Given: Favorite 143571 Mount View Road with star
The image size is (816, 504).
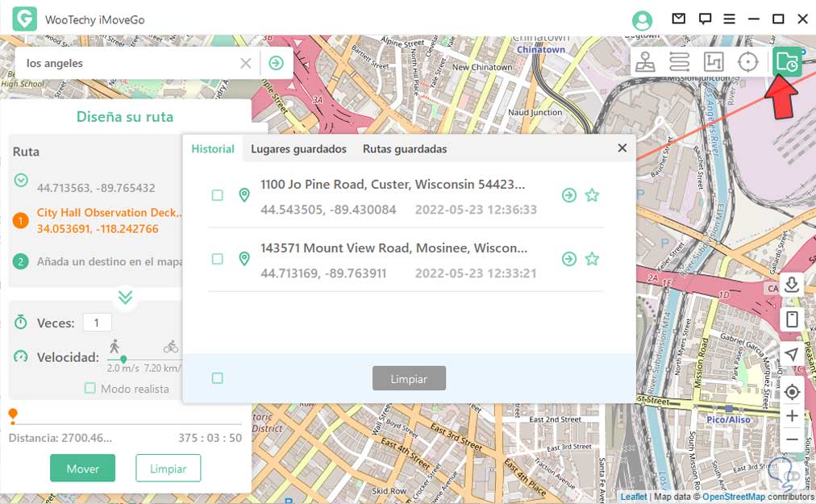Looking at the screenshot, I should tap(592, 259).
